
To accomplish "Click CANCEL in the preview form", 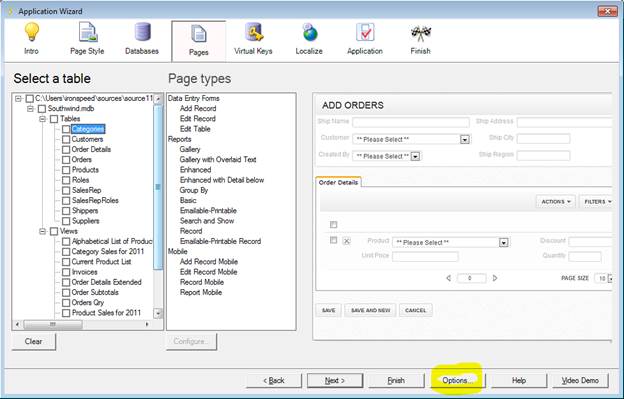I will pyautogui.click(x=415, y=310).
